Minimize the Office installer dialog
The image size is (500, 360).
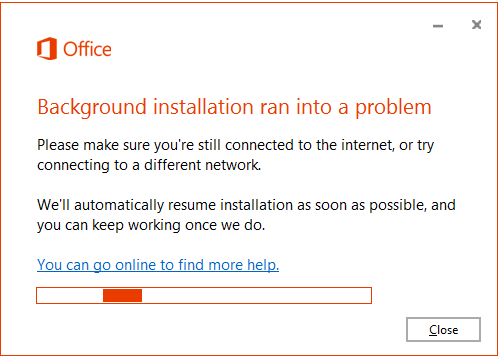(438, 26)
